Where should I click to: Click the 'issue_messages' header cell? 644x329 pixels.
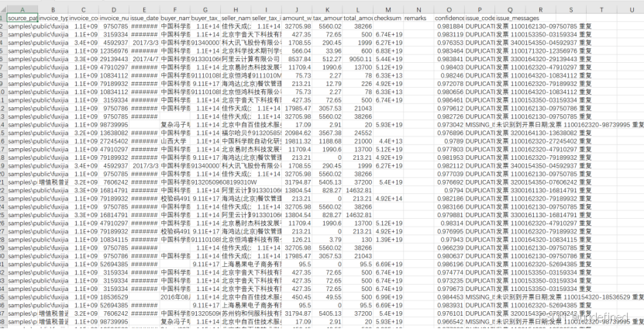click(x=518, y=18)
